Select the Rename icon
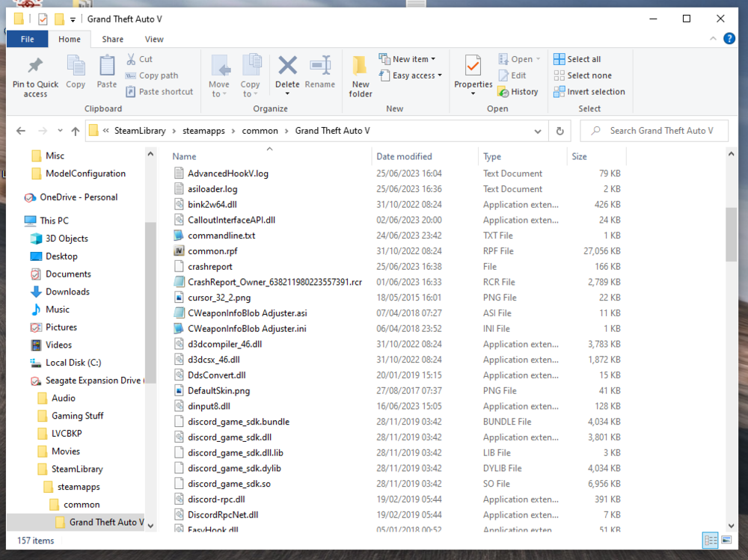 coord(320,73)
